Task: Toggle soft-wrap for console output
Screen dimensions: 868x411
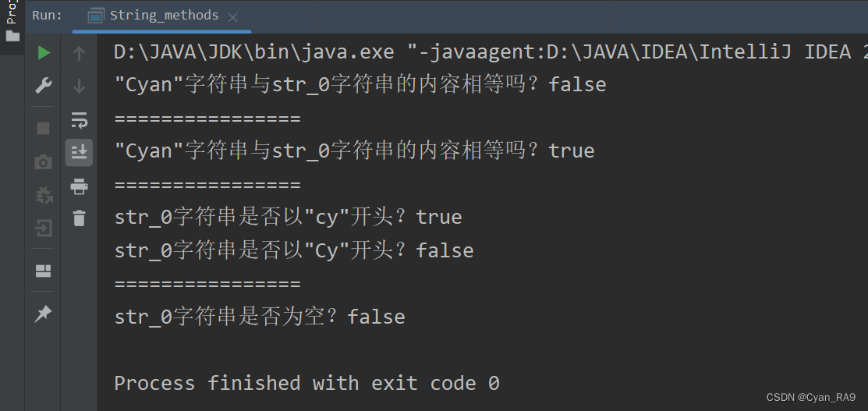Action: tap(80, 119)
